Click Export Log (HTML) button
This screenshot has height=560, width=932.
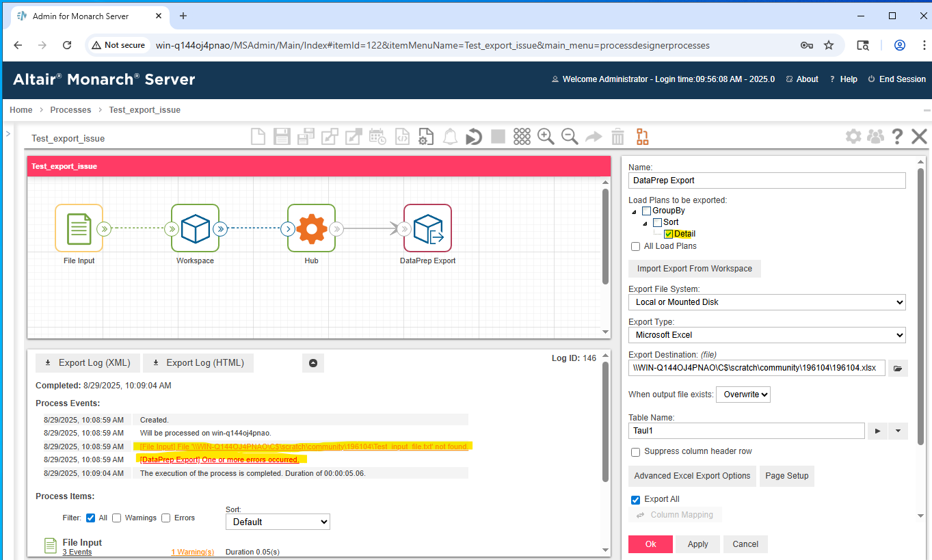click(x=198, y=363)
